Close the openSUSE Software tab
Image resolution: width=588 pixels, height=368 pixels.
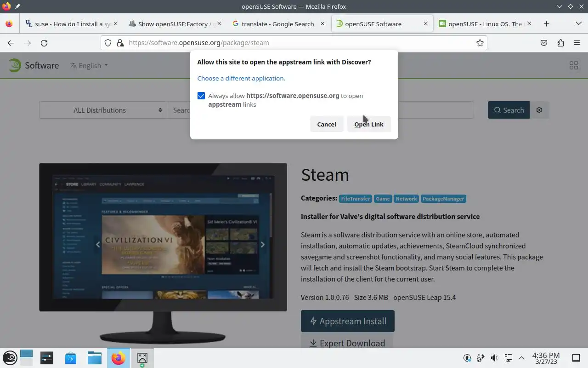[426, 24]
